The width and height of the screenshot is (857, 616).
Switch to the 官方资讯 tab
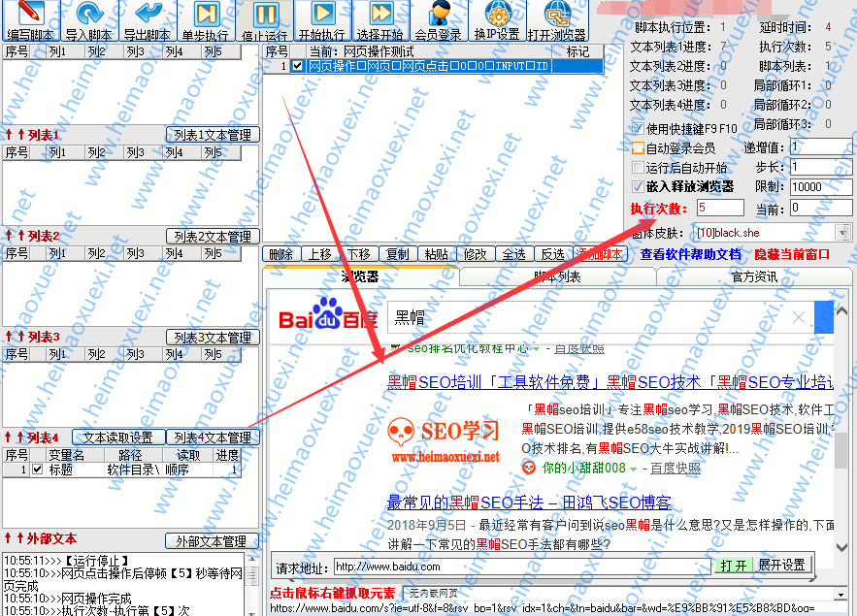753,277
